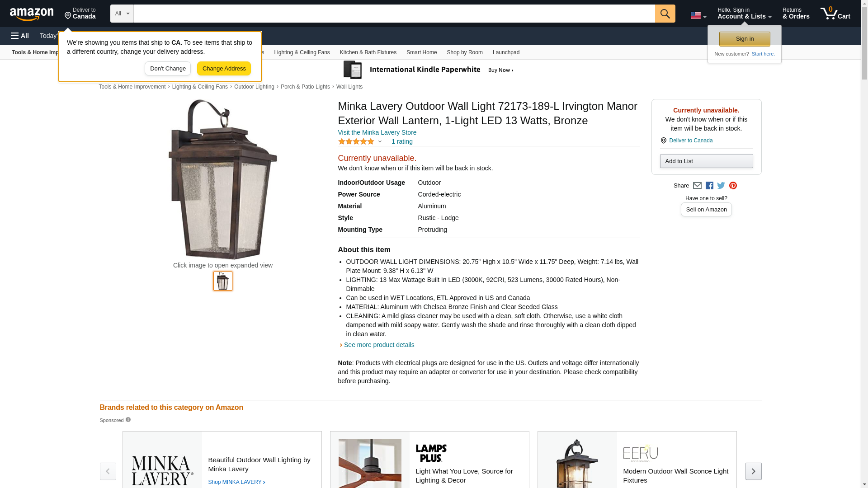Show next sponsored brands carousel items
The height and width of the screenshot is (488, 868).
[x=753, y=471]
